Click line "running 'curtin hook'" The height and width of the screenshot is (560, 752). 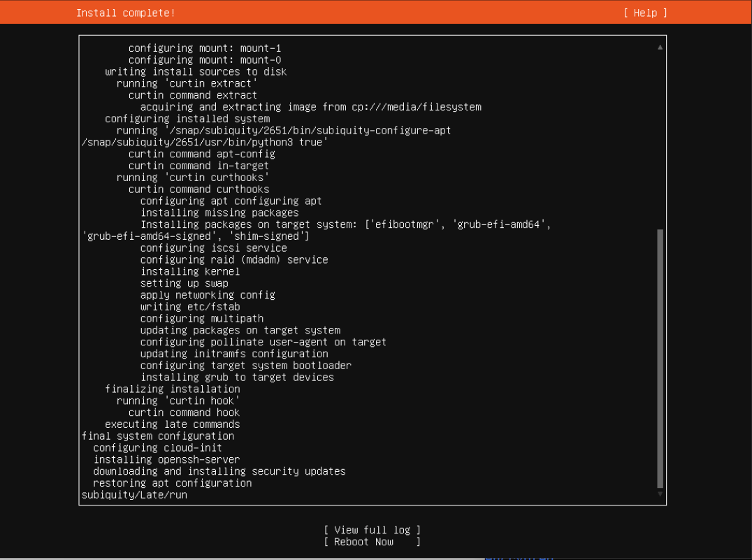(178, 401)
